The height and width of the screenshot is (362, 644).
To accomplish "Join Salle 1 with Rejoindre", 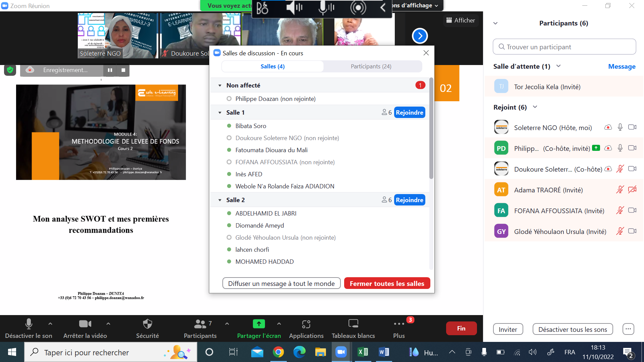I will point(410,112).
